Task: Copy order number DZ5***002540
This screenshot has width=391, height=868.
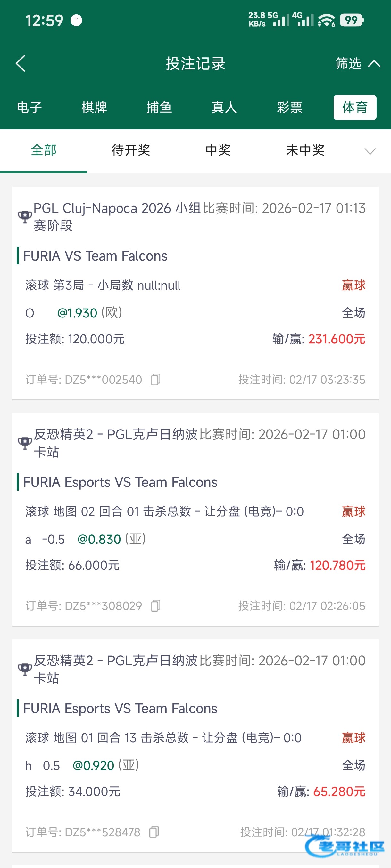Action: [155, 379]
